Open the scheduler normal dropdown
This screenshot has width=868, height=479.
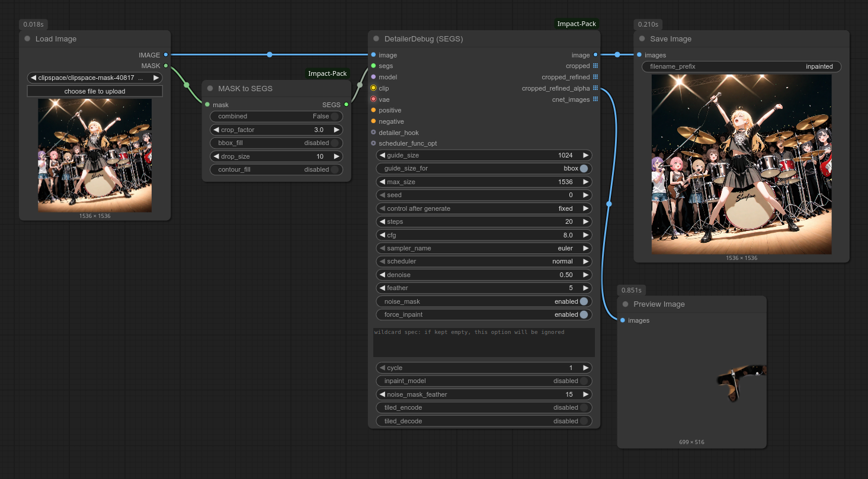(484, 261)
